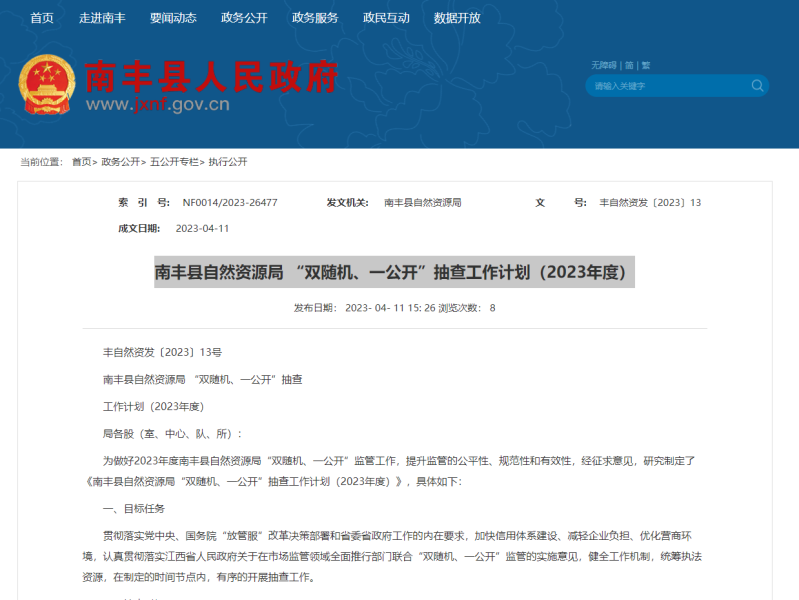Image resolution: width=799 pixels, height=600 pixels.
Task: Click the 浏览次数 view count
Action: 467,308
